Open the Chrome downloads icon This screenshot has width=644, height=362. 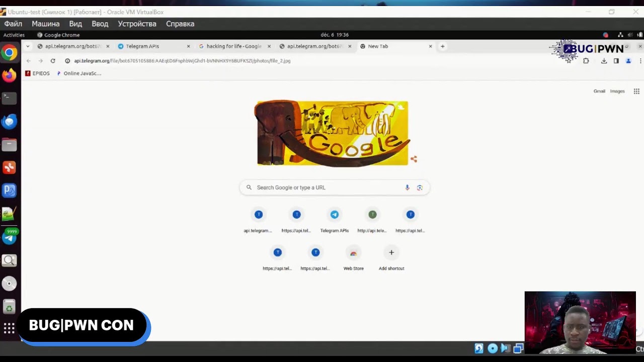pyautogui.click(x=604, y=61)
